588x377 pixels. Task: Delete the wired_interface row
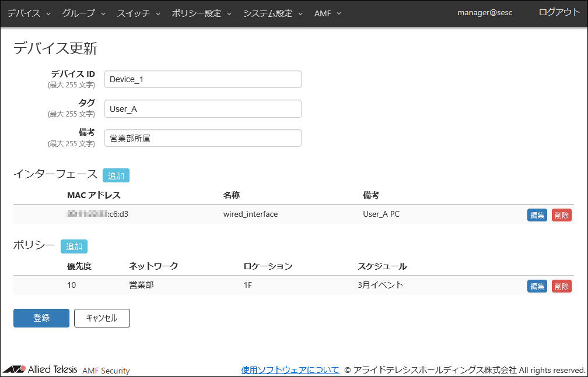[561, 215]
